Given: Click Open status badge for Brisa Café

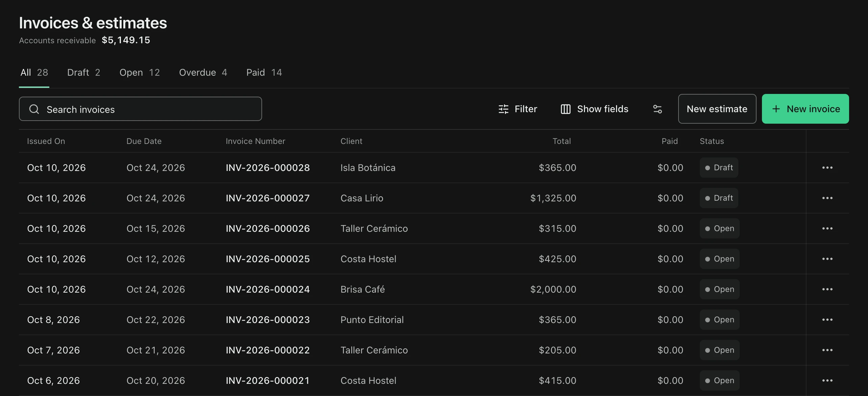Looking at the screenshot, I should [719, 289].
